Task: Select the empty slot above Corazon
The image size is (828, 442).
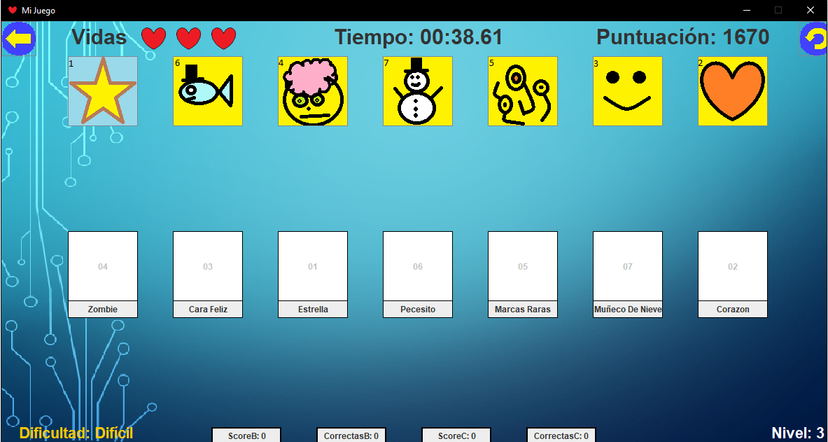Action: click(733, 266)
